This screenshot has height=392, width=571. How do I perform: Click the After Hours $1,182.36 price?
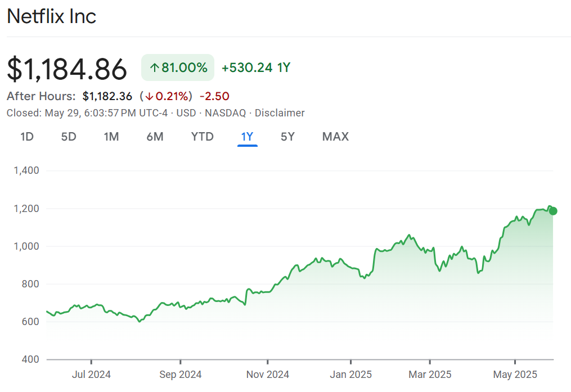click(107, 96)
